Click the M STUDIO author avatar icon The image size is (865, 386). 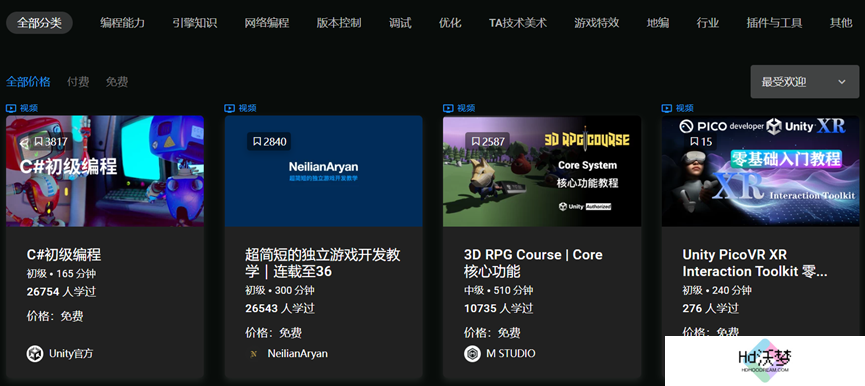472,353
